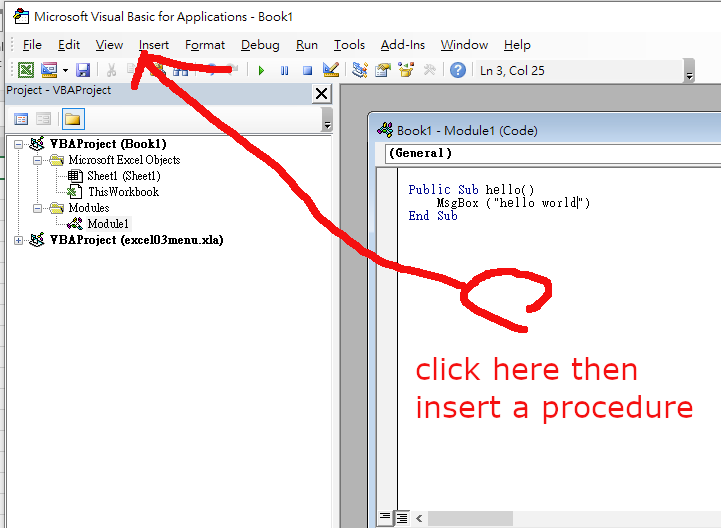
Task: Switch to Full Module View button
Action: click(401, 518)
